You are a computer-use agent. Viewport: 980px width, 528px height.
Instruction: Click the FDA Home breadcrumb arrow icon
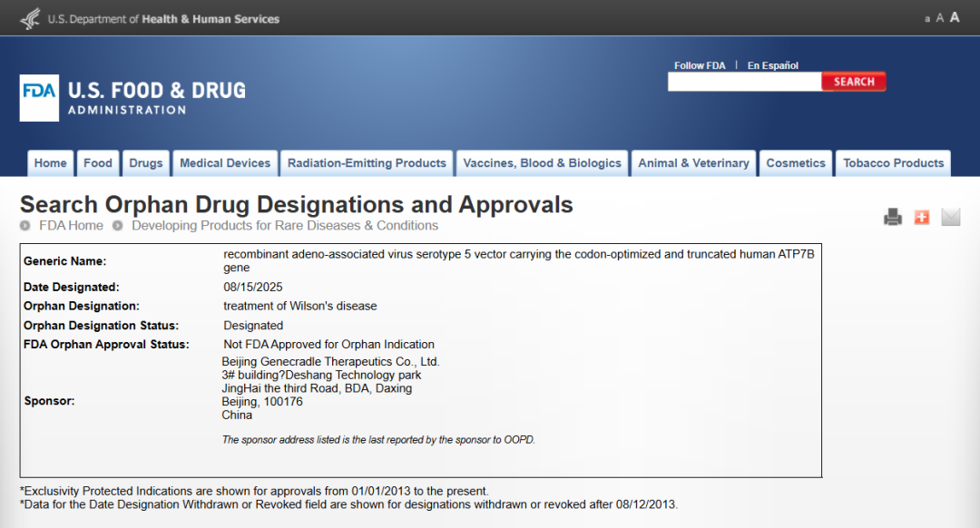25,226
